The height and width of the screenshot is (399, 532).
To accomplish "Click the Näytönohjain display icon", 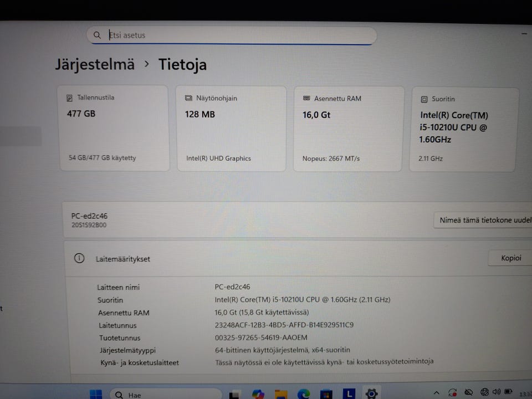I will (188, 99).
